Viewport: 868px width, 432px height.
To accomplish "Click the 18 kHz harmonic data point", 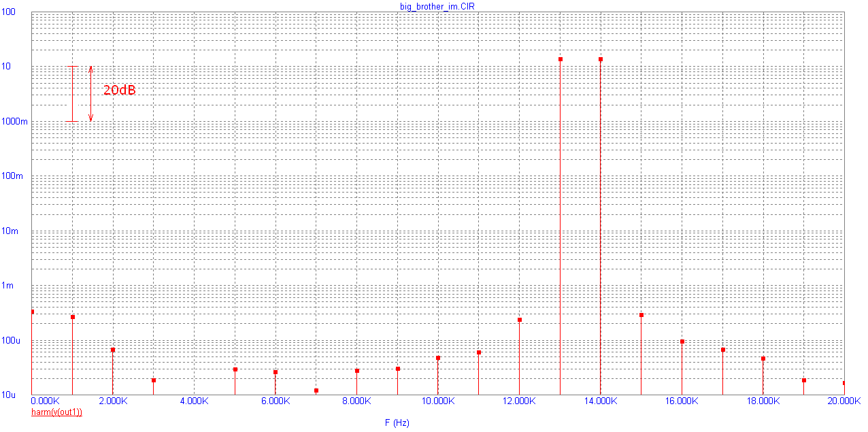I will [763, 359].
